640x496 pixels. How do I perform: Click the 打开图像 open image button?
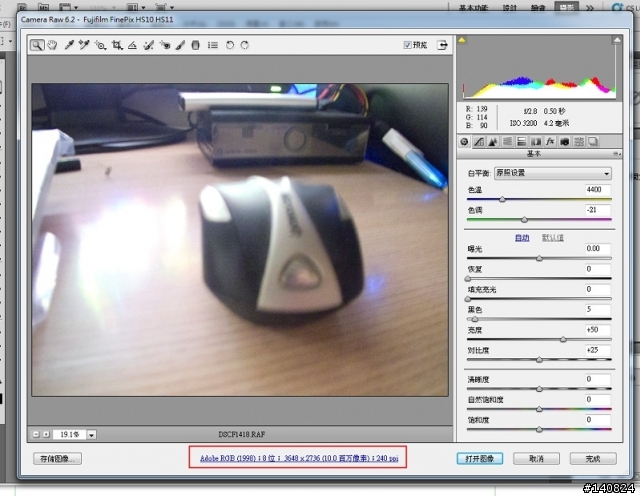tap(480, 458)
